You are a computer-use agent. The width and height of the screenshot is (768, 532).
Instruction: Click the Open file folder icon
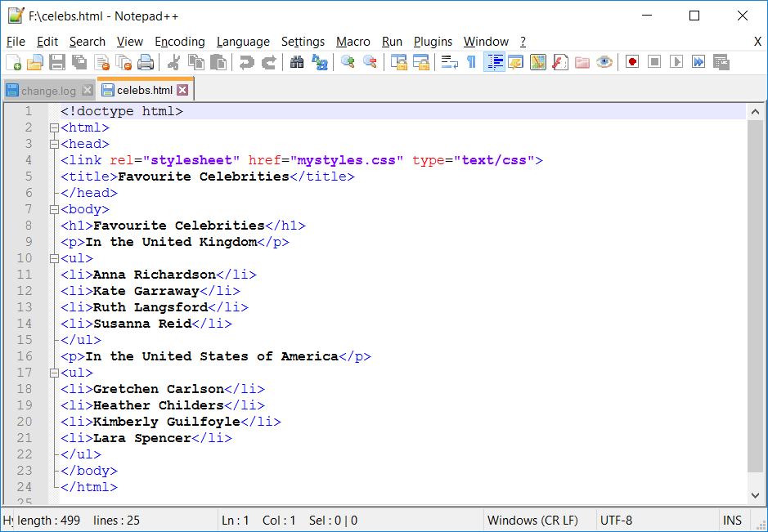35,63
